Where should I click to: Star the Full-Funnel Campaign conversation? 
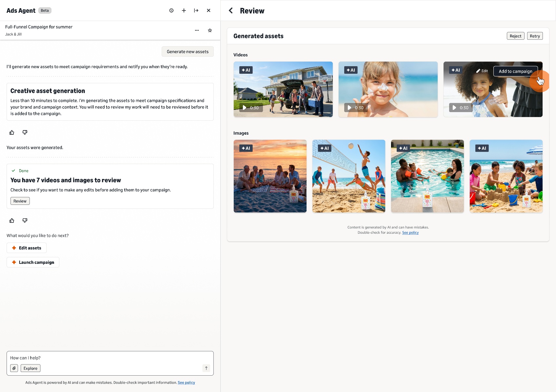pos(210,30)
